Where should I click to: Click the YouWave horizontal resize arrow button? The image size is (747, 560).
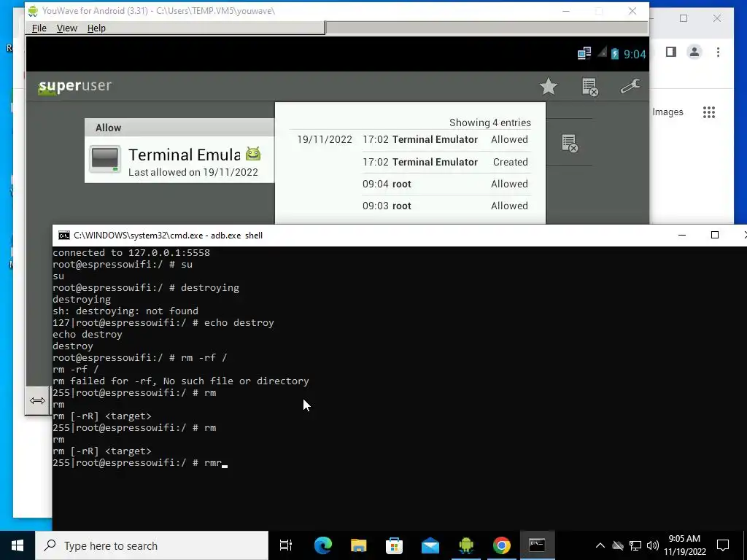click(x=38, y=400)
